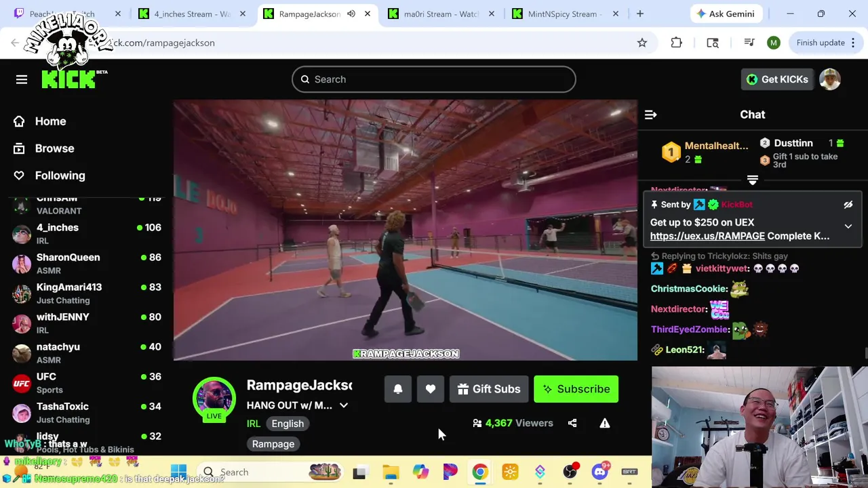Viewport: 868px width, 488px height.
Task: Switch to the ma0ri Stream tab
Action: pyautogui.click(x=441, y=14)
